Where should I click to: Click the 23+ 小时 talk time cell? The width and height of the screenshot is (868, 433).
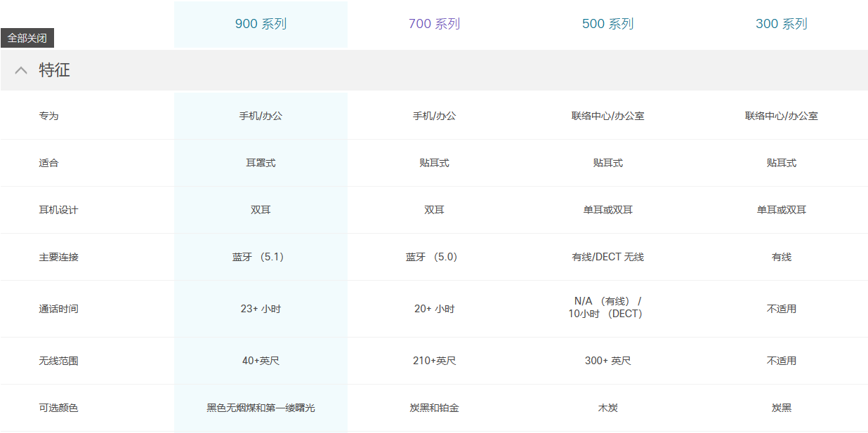pos(261,309)
